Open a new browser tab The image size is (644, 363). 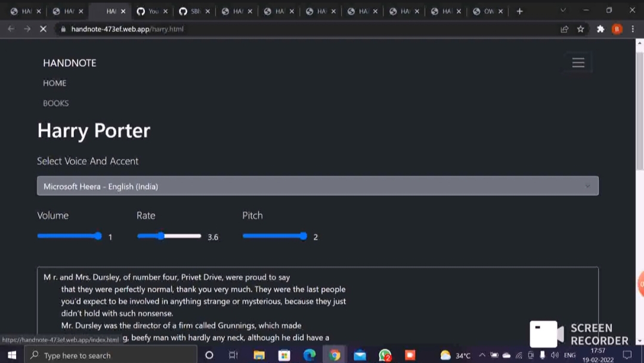pos(519,11)
